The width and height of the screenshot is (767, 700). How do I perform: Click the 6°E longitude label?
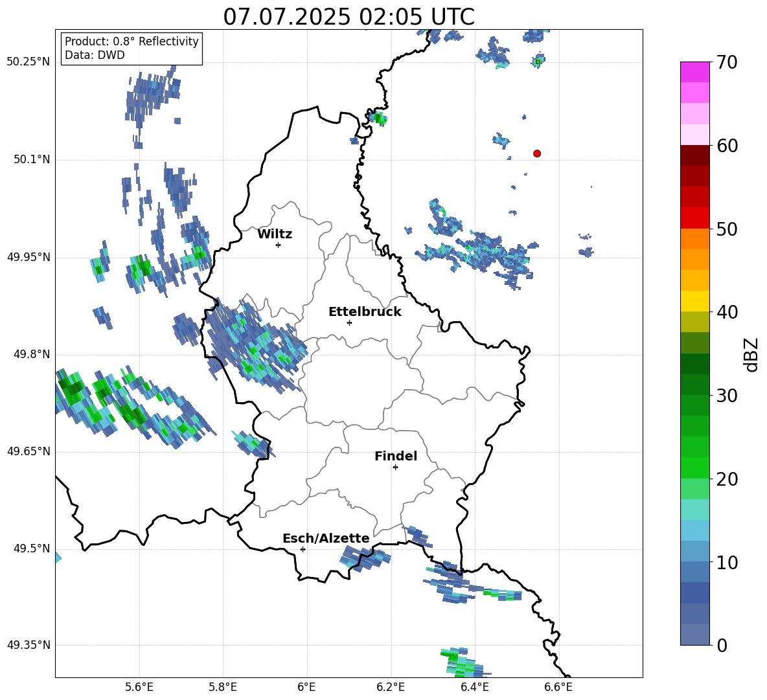[x=306, y=687]
